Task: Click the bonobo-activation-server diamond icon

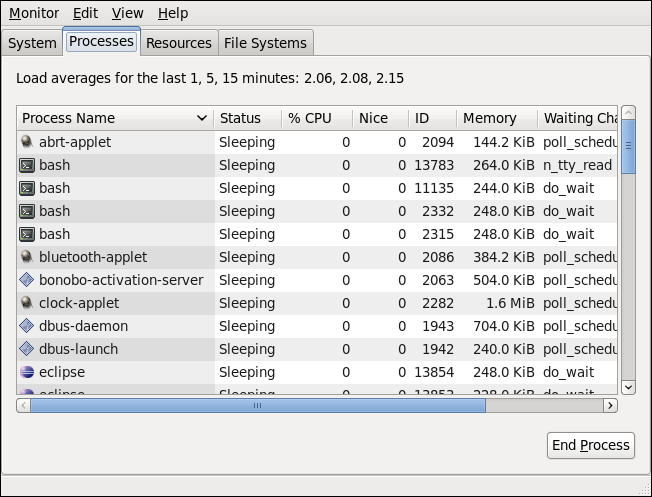Action: tap(27, 280)
